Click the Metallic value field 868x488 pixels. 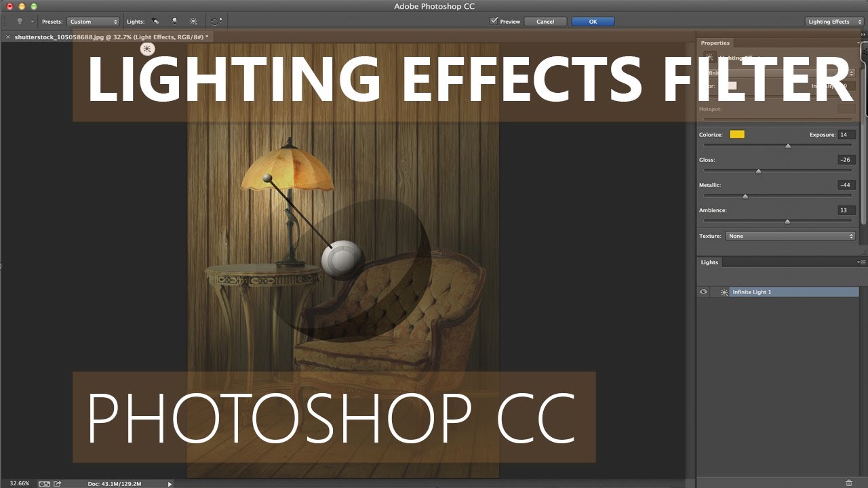click(x=846, y=185)
